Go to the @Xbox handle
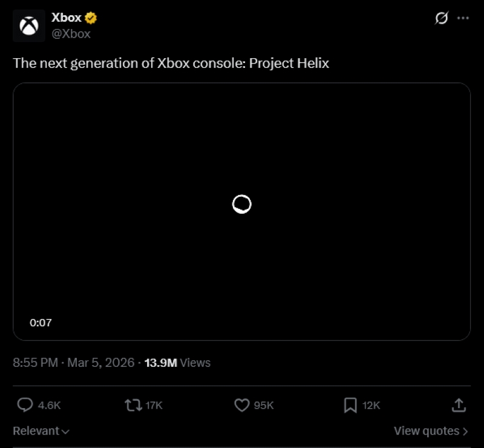 pyautogui.click(x=71, y=34)
